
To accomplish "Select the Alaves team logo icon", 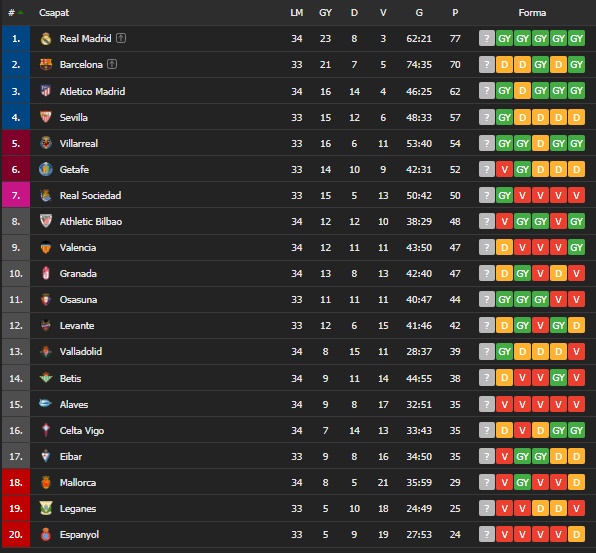I will (46, 403).
